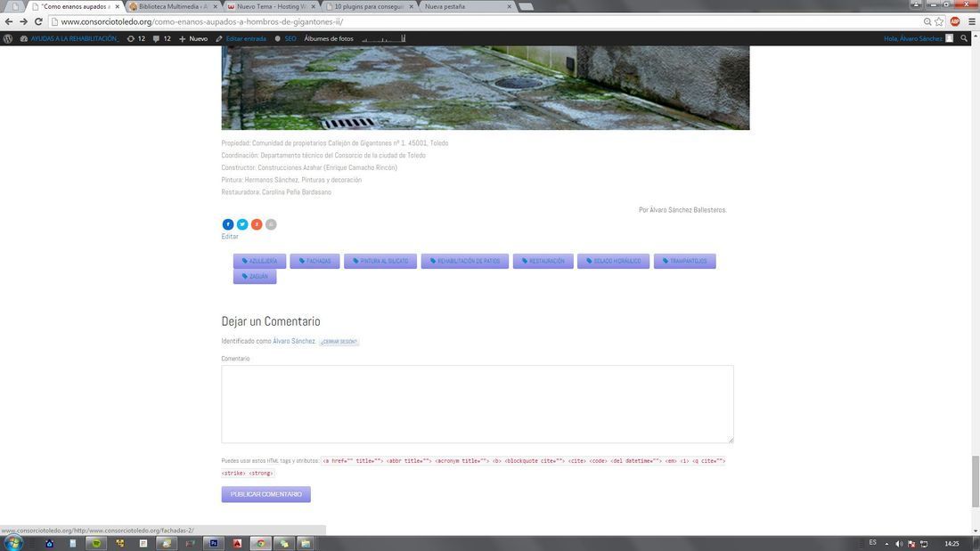This screenshot has height=551, width=980.
Task: Click 'Por Álvaro Sánchez Ballesteros.' text
Action: click(x=682, y=210)
